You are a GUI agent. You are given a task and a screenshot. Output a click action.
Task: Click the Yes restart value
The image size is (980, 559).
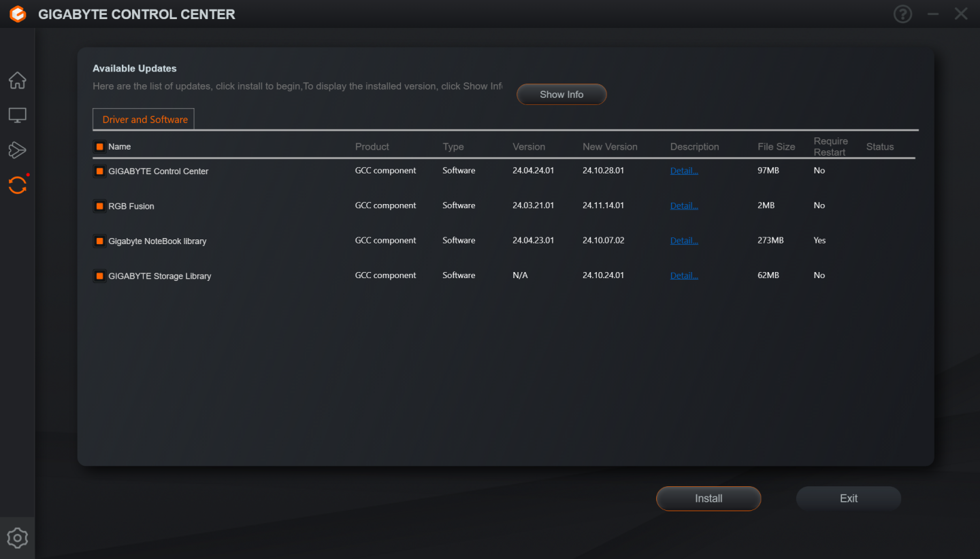819,240
